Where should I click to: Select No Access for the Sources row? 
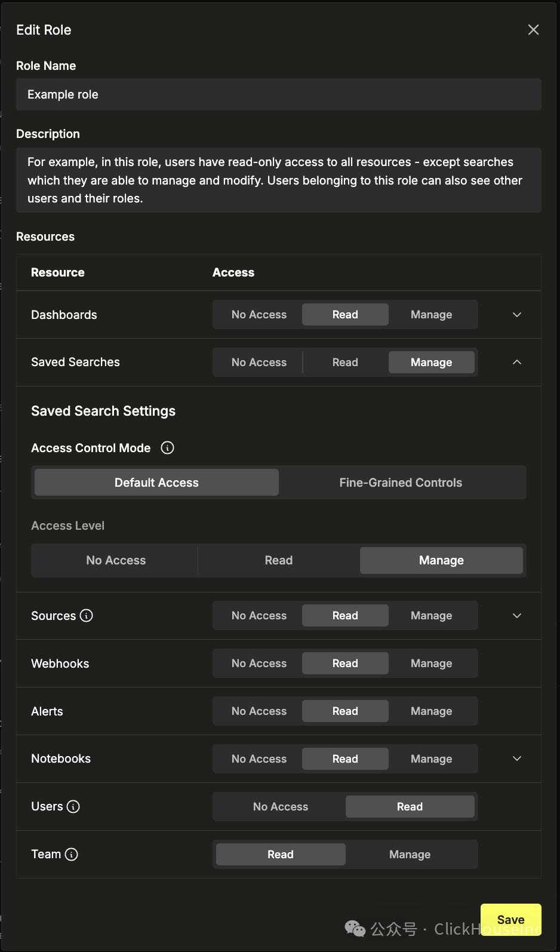(x=259, y=616)
